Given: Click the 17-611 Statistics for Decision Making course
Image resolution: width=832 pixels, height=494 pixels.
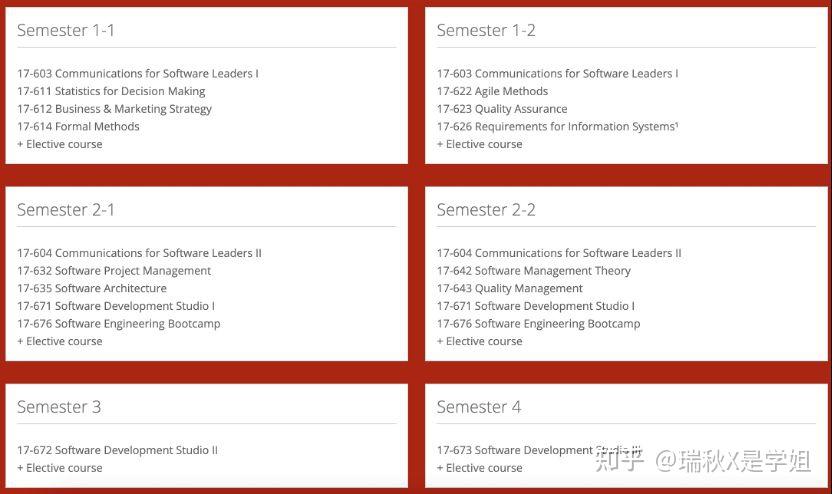Looking at the screenshot, I should pyautogui.click(x=111, y=91).
